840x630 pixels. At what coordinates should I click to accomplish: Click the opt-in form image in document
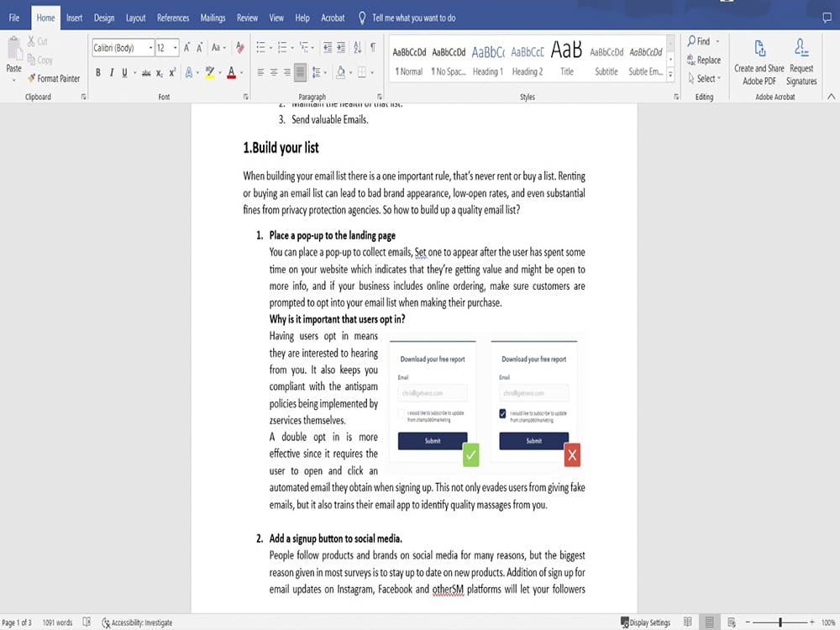point(486,402)
